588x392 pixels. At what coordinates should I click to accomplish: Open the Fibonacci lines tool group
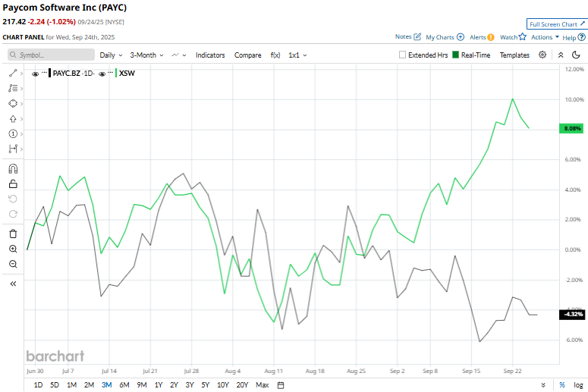click(x=13, y=88)
